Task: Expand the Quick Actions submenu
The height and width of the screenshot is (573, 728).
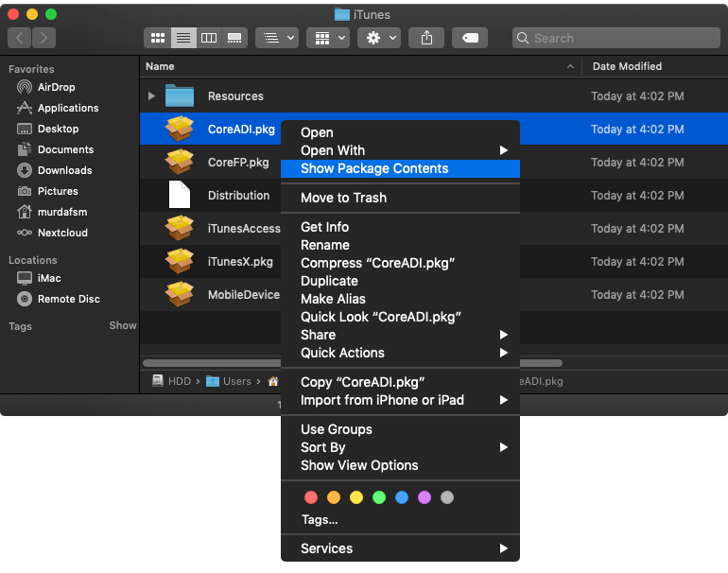Action: 400,353
